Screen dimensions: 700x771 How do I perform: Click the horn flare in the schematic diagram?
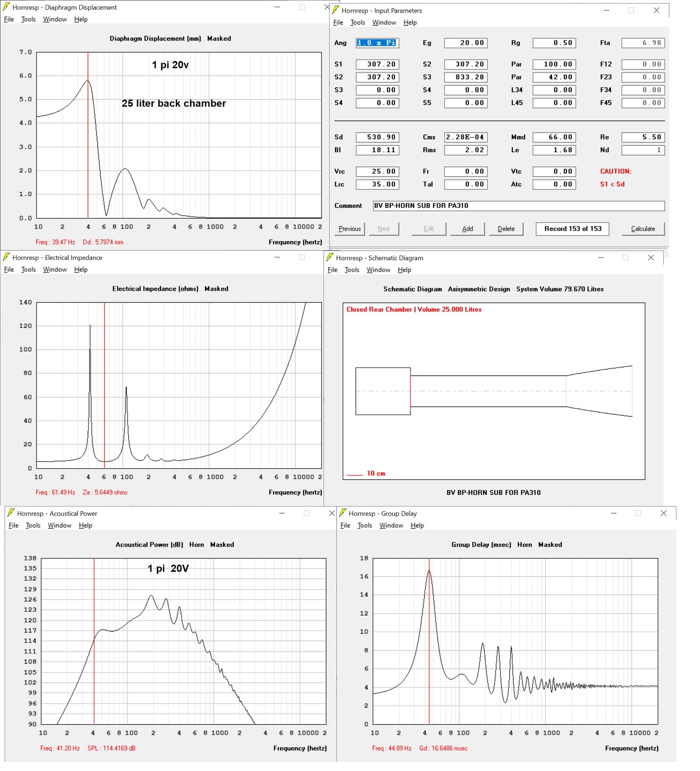pyautogui.click(x=599, y=391)
